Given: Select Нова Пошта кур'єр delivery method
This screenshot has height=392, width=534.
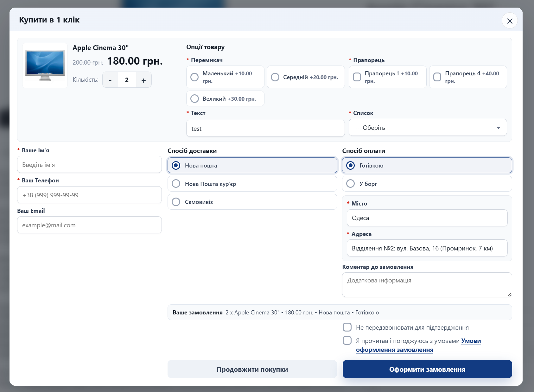Looking at the screenshot, I should [x=252, y=184].
